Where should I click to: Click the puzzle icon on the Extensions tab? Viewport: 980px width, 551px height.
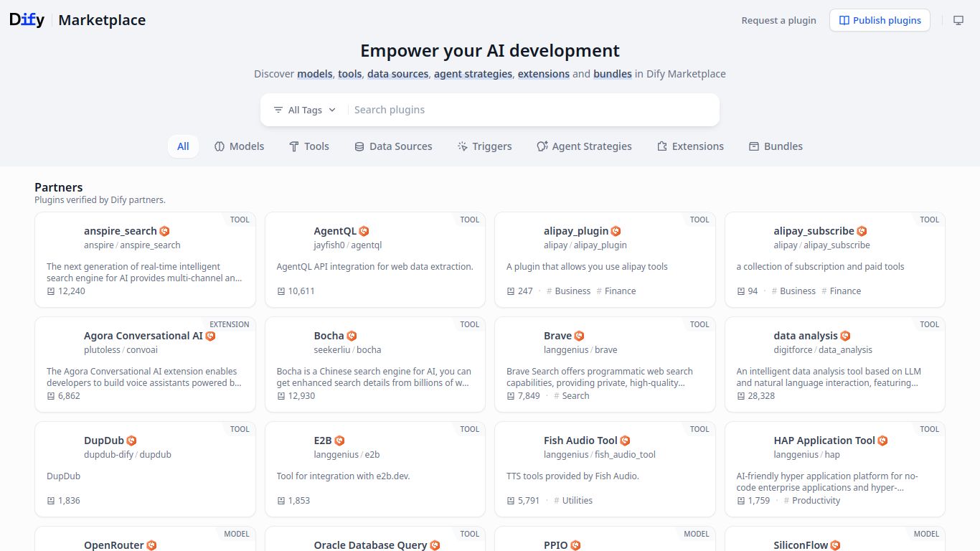coord(661,146)
